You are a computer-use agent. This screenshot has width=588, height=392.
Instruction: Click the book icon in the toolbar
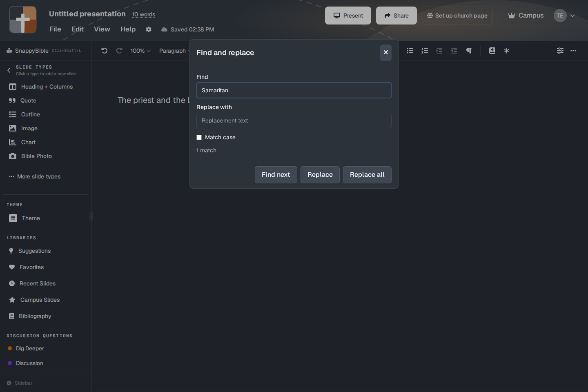[492, 51]
